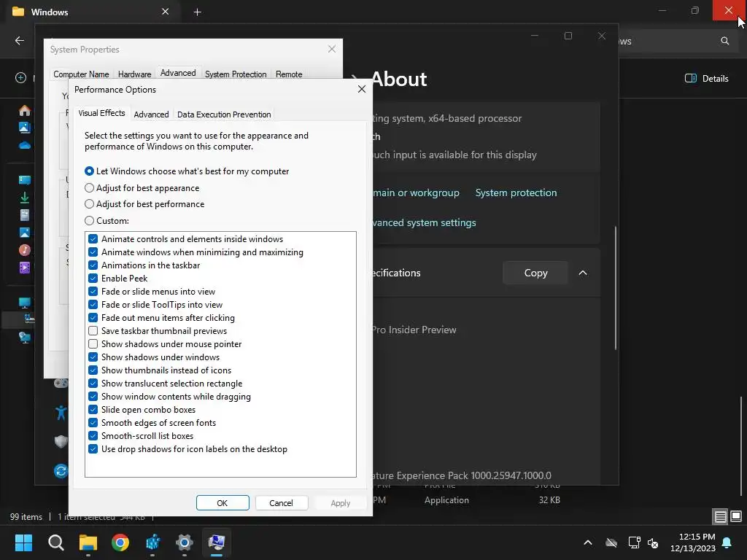This screenshot has height=560, width=747.
Task: Check Show shadows under mouse pointer
Action: pos(93,344)
